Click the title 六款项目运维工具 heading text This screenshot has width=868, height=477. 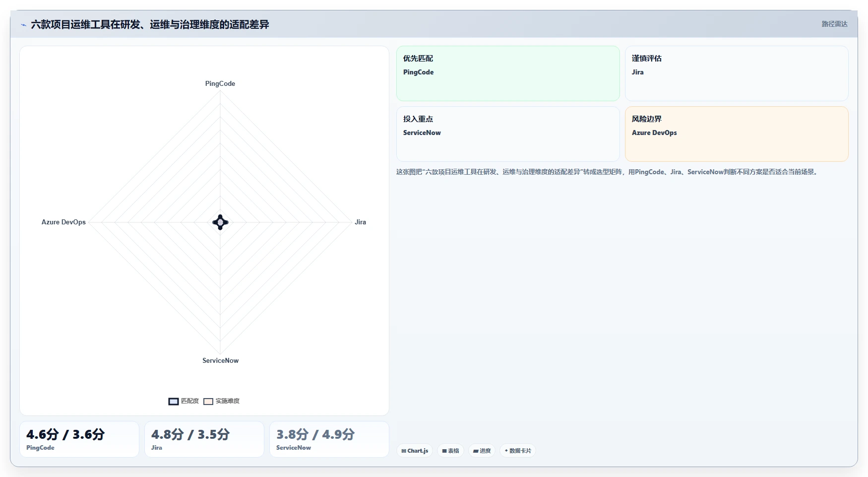coord(150,24)
